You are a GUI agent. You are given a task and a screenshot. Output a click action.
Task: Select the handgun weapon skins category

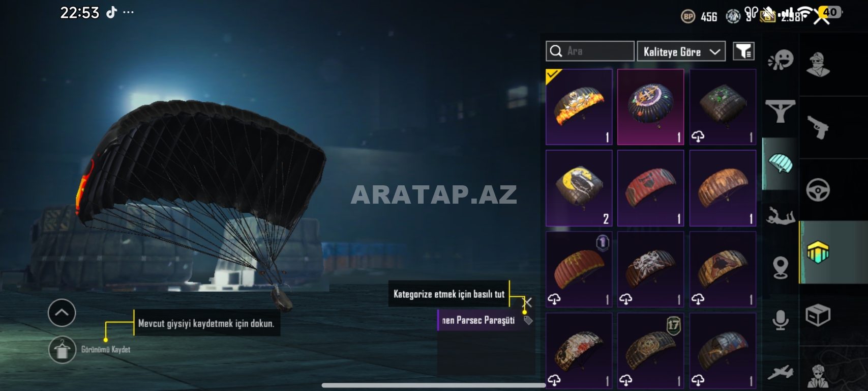818,127
